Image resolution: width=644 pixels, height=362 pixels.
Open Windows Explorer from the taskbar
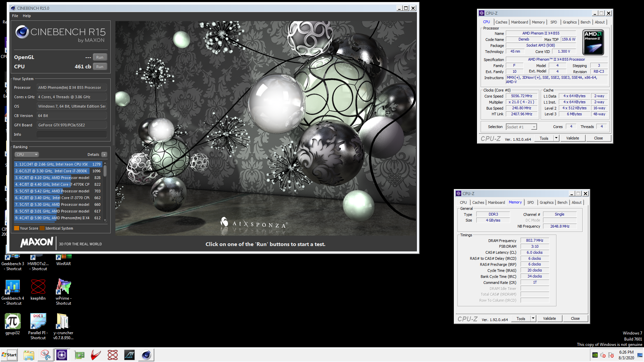[29, 355]
